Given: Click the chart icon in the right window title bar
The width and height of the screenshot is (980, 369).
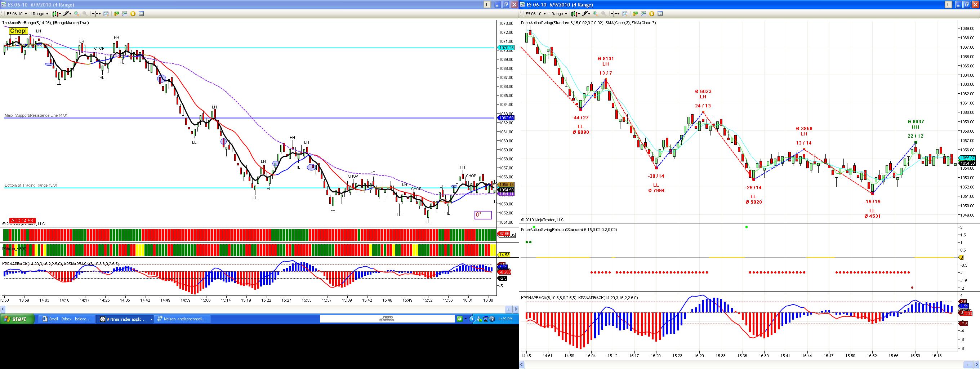Looking at the screenshot, I should coord(523,5).
